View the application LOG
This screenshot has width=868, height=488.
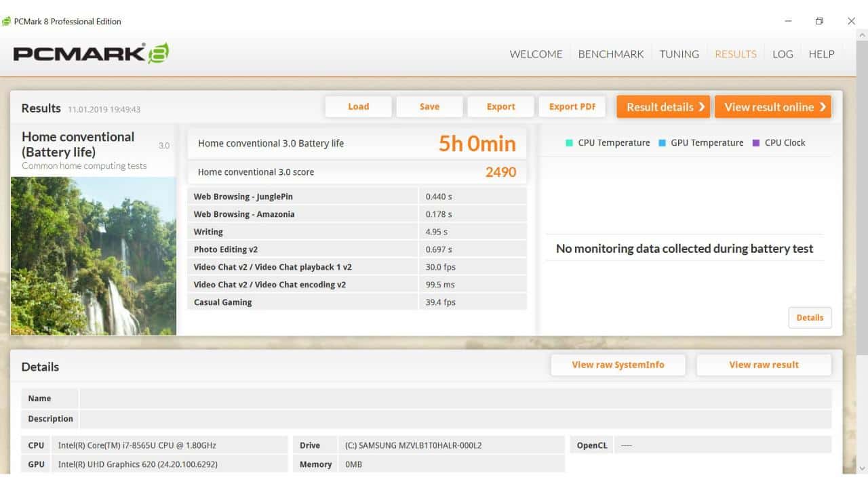pyautogui.click(x=783, y=54)
